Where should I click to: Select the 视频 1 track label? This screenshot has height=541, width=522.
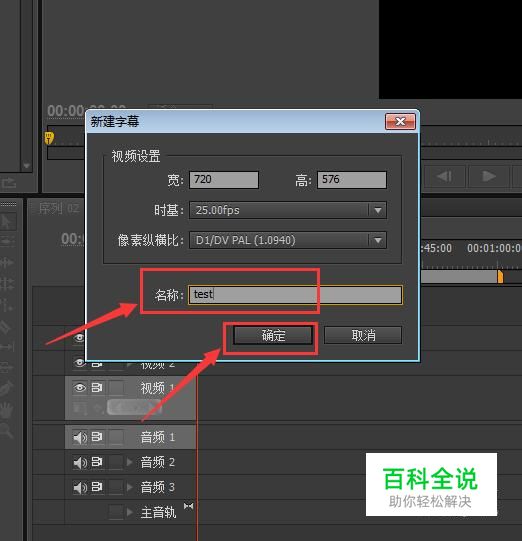click(x=157, y=388)
